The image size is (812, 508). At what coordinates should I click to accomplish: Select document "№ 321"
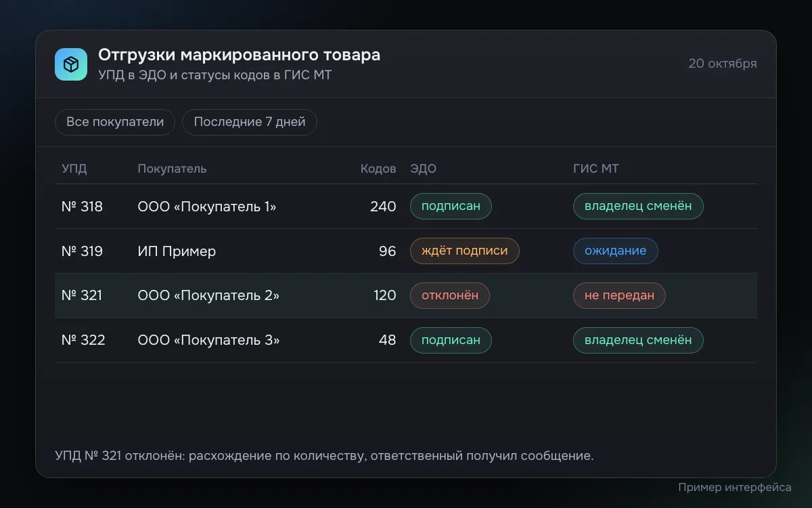click(82, 296)
